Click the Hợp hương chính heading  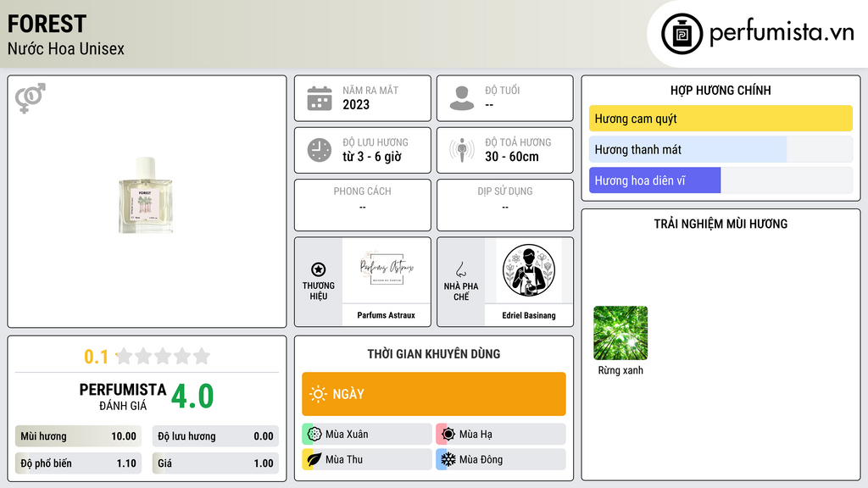(x=721, y=90)
